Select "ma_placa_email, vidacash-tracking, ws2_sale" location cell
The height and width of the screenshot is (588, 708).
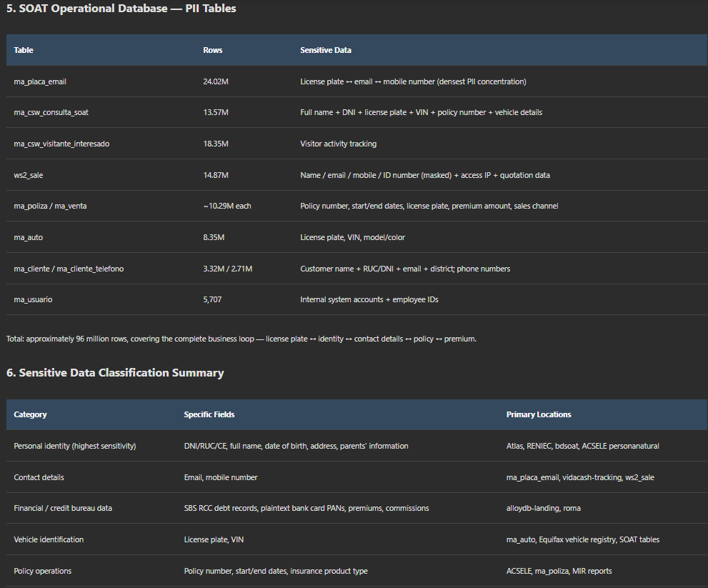(x=580, y=477)
